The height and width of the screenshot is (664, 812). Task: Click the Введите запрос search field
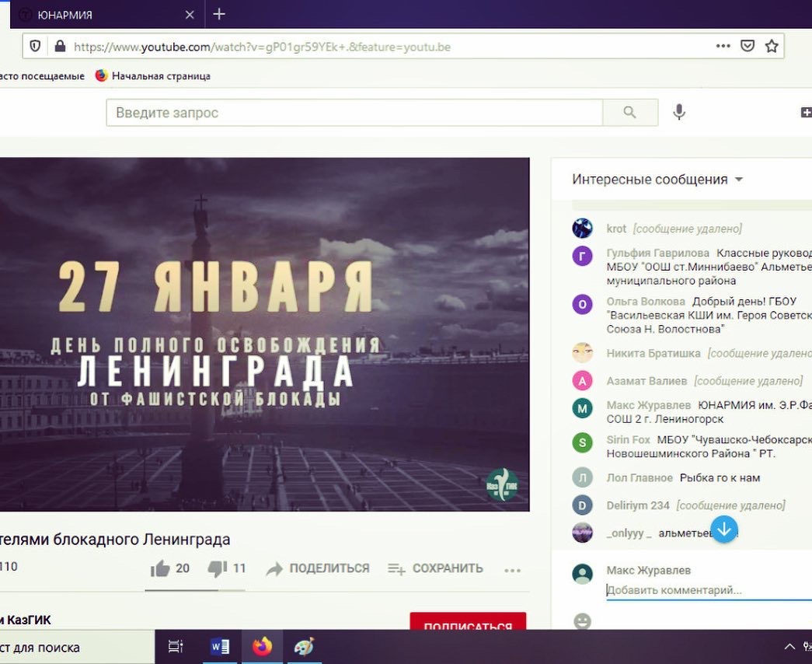point(354,113)
